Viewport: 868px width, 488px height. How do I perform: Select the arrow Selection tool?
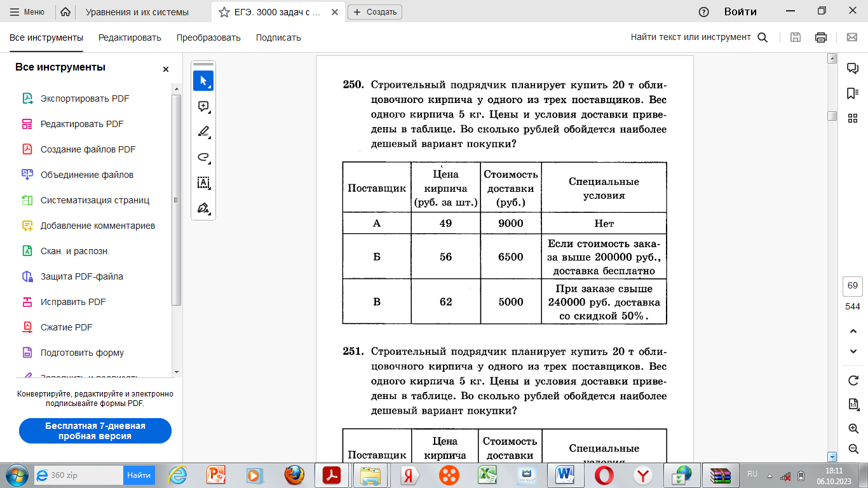(203, 81)
